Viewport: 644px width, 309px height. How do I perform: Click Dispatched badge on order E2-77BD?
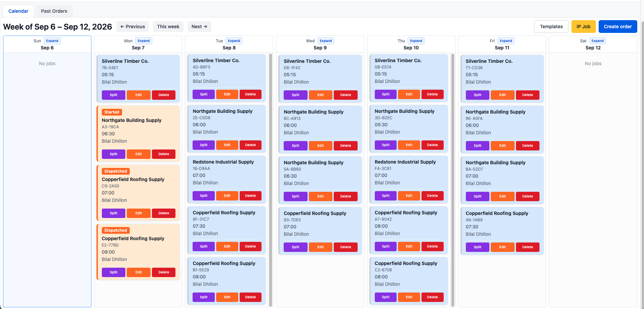tap(116, 230)
